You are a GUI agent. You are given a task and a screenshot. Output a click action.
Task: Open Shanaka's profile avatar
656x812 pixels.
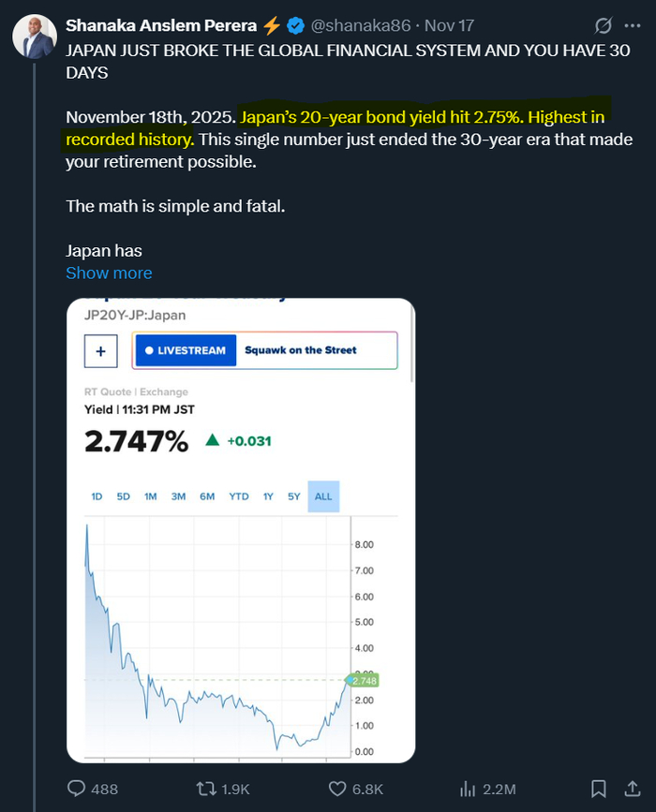tap(33, 37)
